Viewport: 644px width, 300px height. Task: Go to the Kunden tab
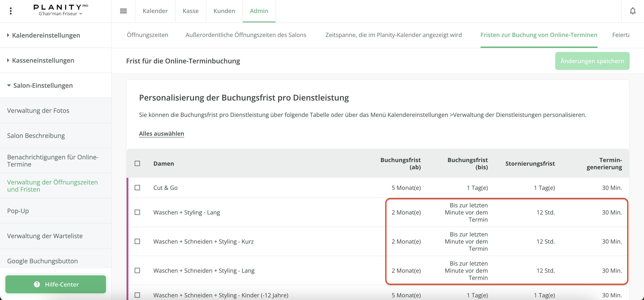point(224,11)
